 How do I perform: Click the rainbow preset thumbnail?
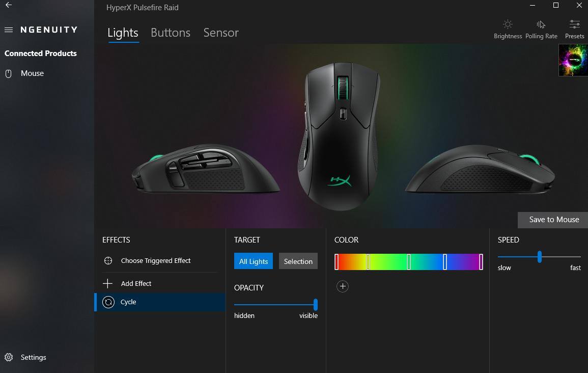[x=573, y=60]
